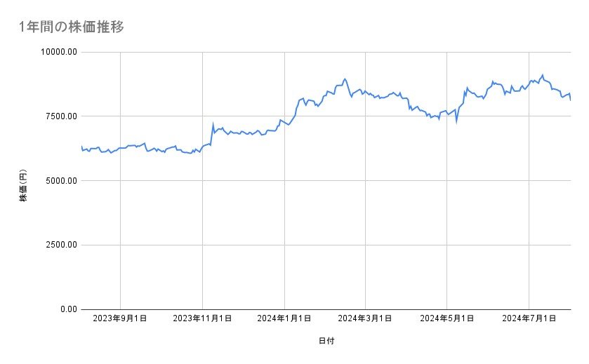
Task: Click the leftmost start of the blue line
Action: click(x=81, y=146)
